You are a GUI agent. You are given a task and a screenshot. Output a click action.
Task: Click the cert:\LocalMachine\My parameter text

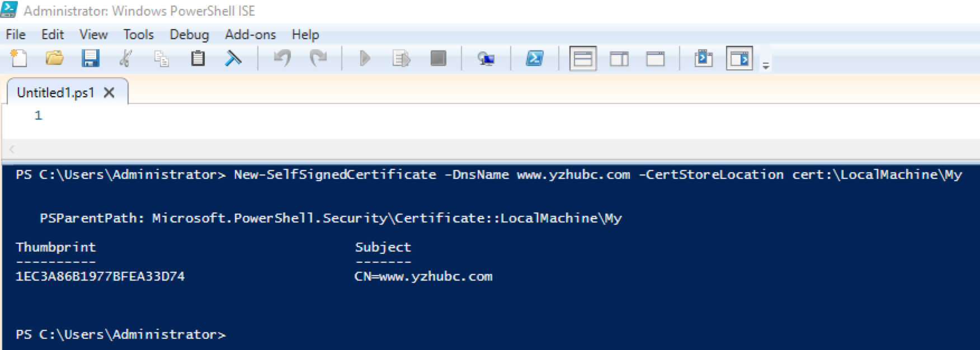(x=877, y=174)
